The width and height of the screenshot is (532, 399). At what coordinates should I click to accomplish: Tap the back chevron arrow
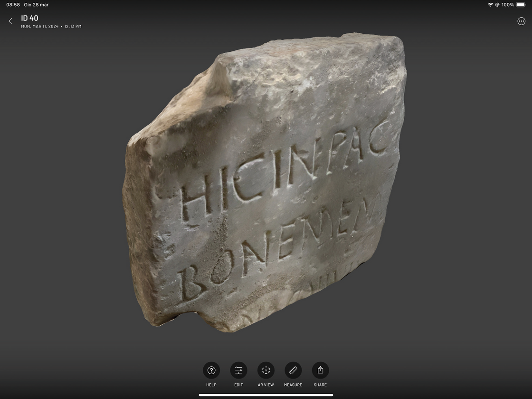(x=10, y=21)
